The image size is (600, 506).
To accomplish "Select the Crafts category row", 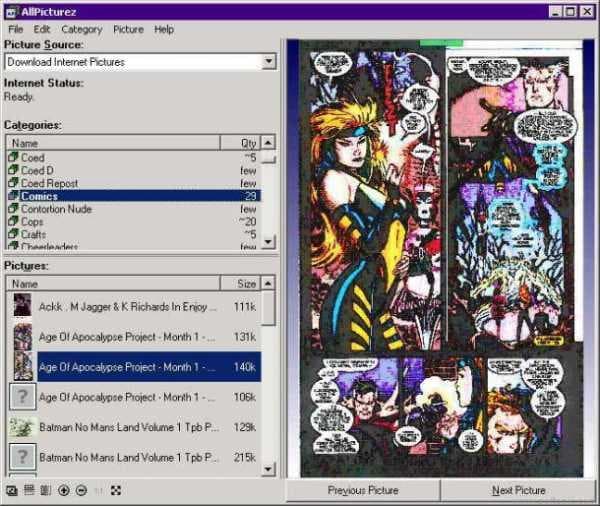I will click(x=133, y=234).
